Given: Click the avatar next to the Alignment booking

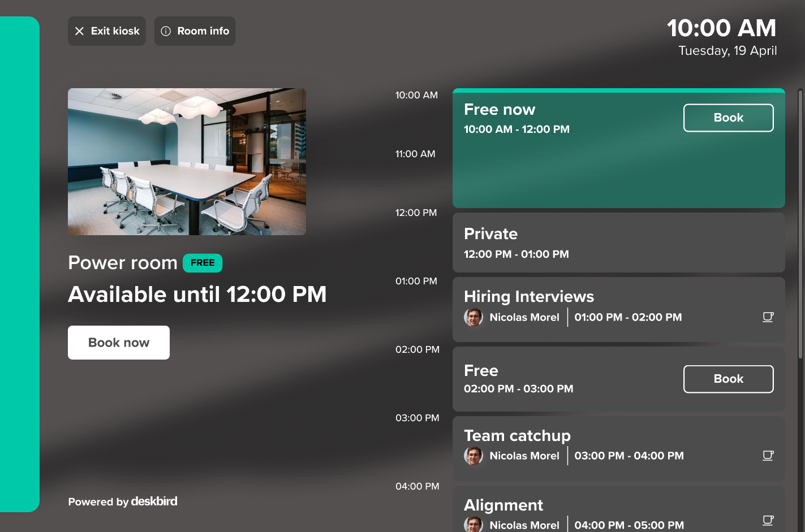Looking at the screenshot, I should tap(473, 525).
